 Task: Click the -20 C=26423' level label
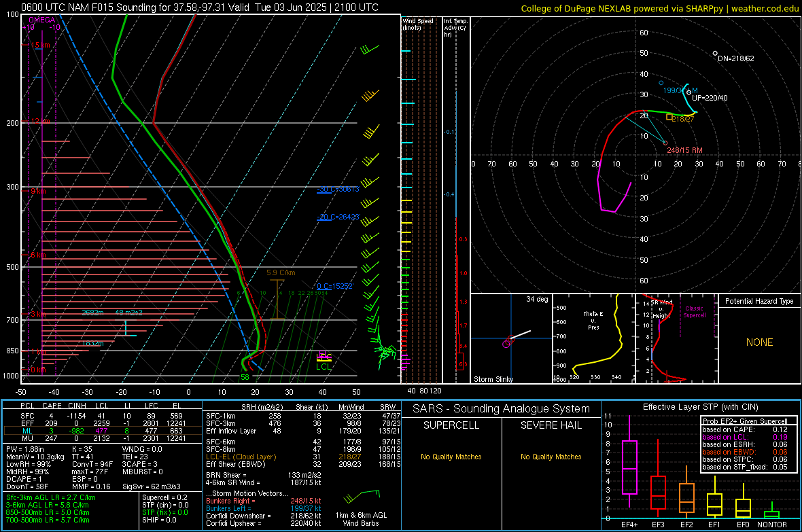[x=338, y=217]
